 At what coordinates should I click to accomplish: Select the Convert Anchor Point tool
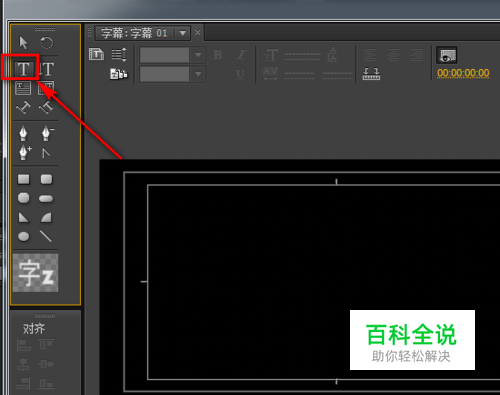click(46, 153)
